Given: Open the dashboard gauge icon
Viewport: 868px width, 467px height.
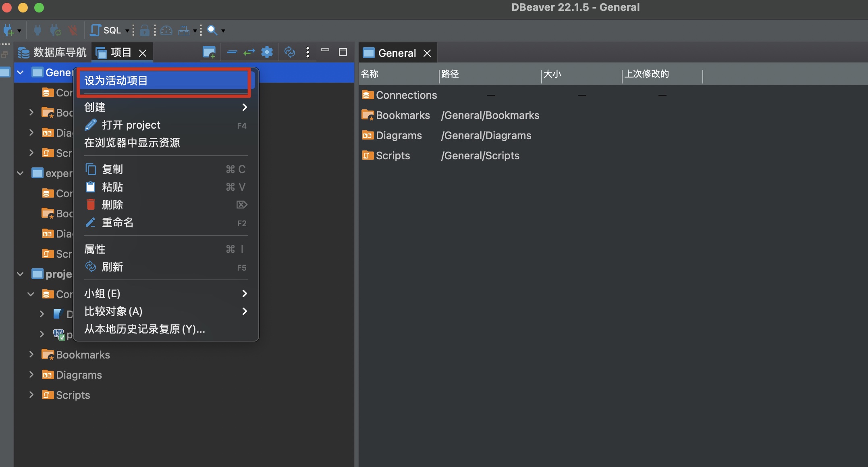Looking at the screenshot, I should (x=166, y=30).
